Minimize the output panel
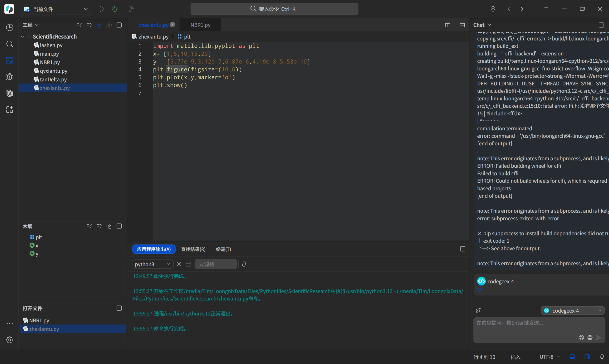The height and width of the screenshot is (364, 609). 462,249
